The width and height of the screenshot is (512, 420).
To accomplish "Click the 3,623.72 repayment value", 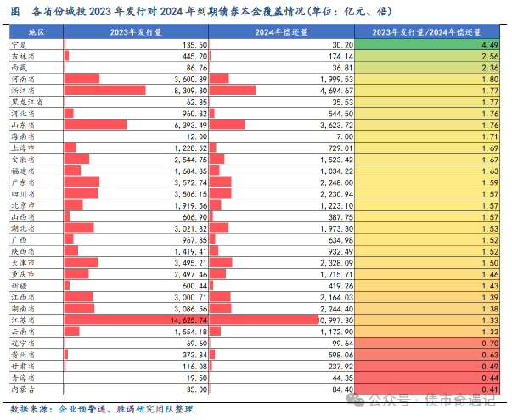I will click(336, 126).
